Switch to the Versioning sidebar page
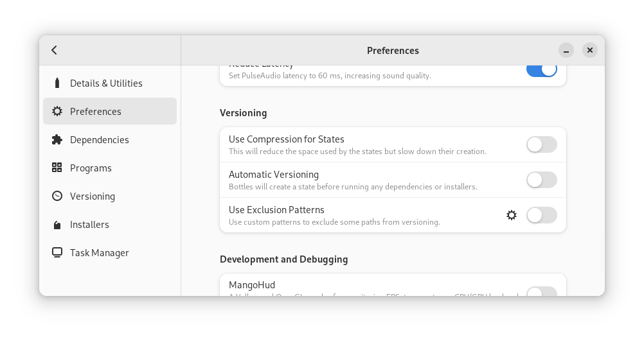Image resolution: width=644 pixels, height=339 pixels. 92,196
